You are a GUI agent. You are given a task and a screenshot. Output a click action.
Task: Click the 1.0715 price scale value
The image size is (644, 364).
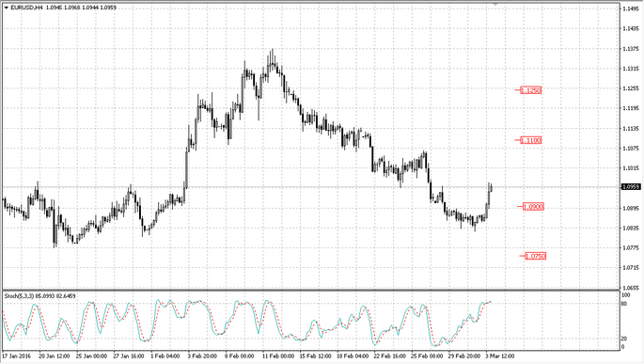click(x=631, y=268)
